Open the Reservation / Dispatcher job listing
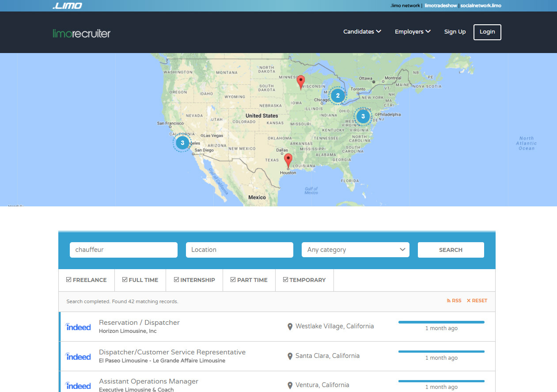This screenshot has height=392, width=557. (139, 323)
